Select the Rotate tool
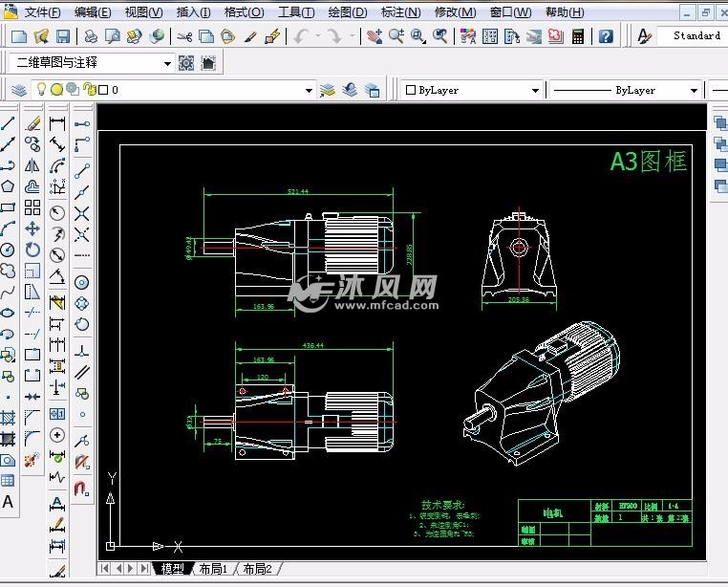 coord(32,250)
